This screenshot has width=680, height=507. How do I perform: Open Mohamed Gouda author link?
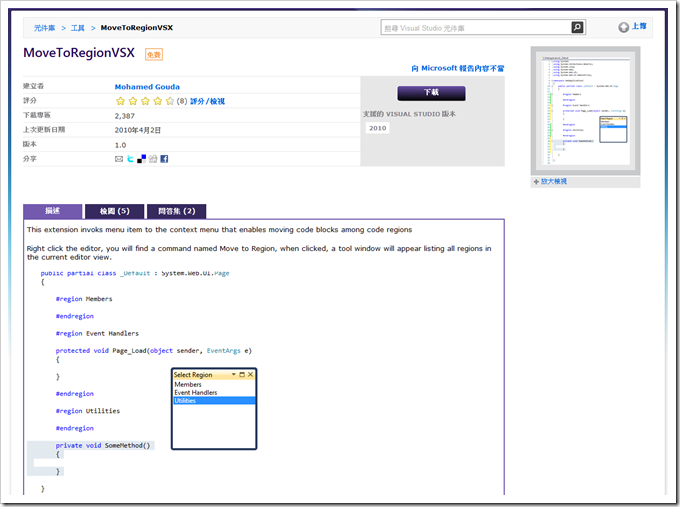(x=147, y=87)
